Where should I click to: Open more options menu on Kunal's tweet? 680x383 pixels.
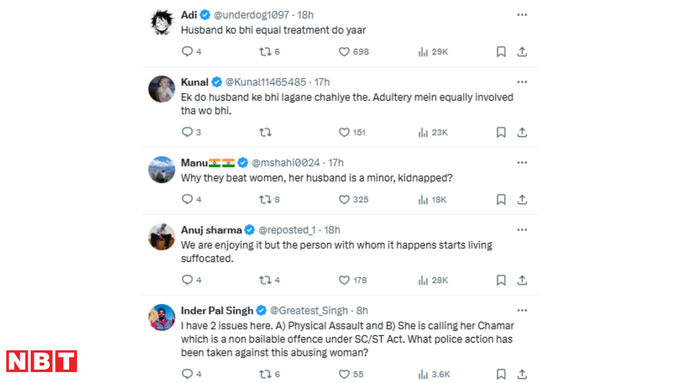point(522,82)
